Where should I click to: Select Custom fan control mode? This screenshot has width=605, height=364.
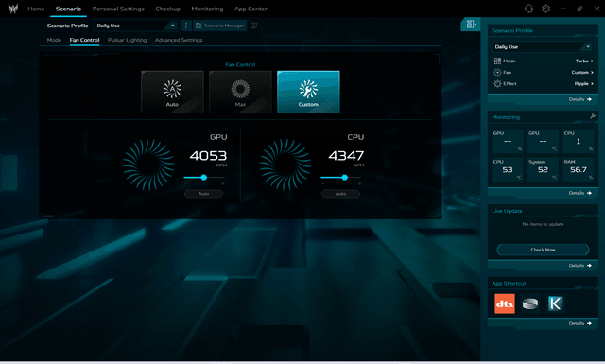click(x=308, y=92)
